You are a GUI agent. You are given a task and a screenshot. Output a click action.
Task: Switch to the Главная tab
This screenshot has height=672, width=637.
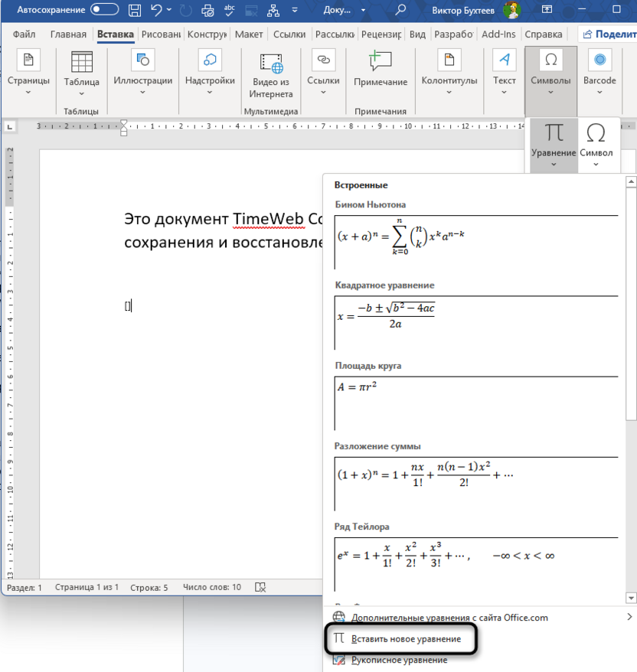point(68,34)
